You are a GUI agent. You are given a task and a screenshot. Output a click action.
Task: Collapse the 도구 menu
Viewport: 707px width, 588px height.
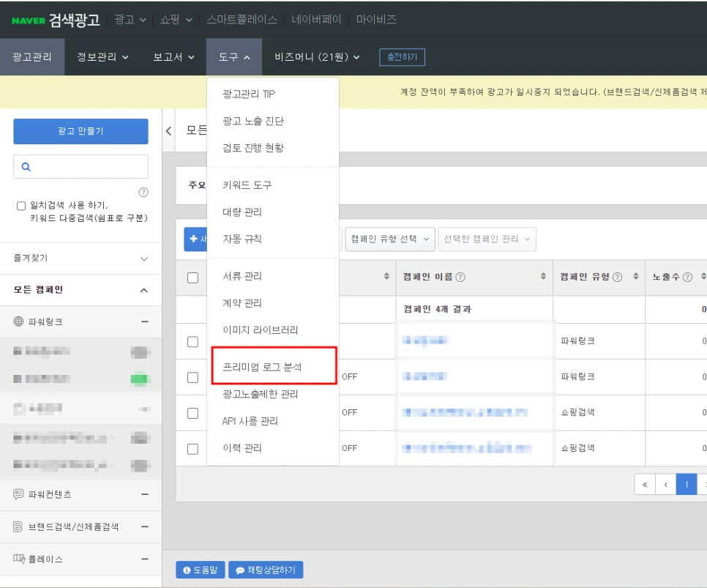(234, 57)
